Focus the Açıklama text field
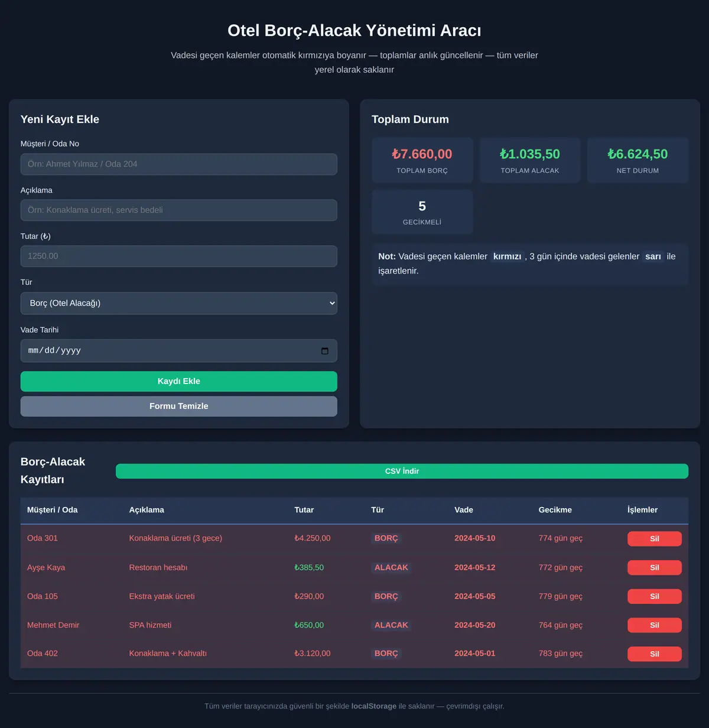The height and width of the screenshot is (728, 709). (179, 210)
